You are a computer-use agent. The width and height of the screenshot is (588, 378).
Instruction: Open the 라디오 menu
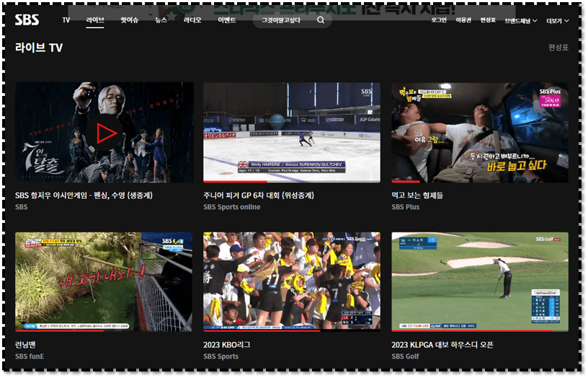coord(192,20)
